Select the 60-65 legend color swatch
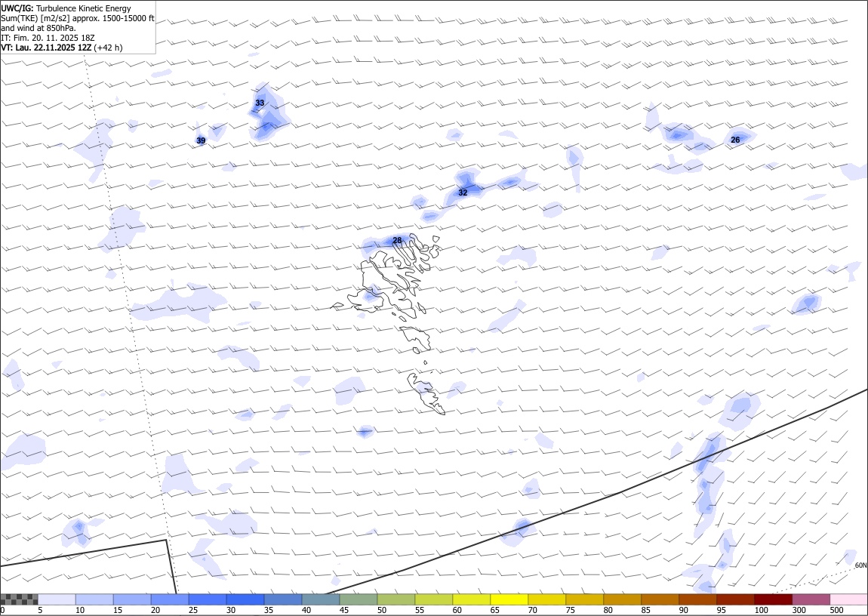 coord(471,599)
